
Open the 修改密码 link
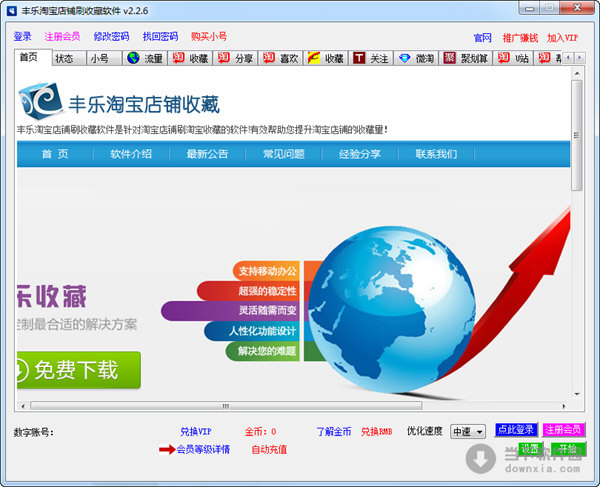pyautogui.click(x=111, y=36)
